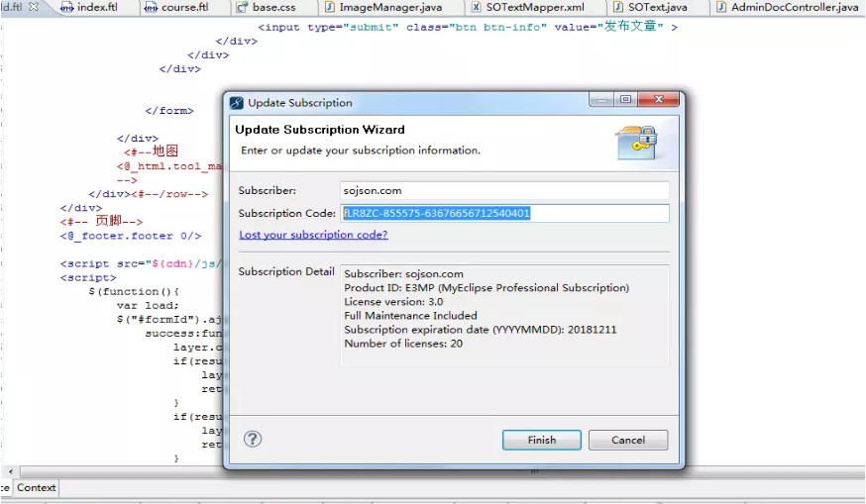Switch to the index.ftl editor tab

90,8
